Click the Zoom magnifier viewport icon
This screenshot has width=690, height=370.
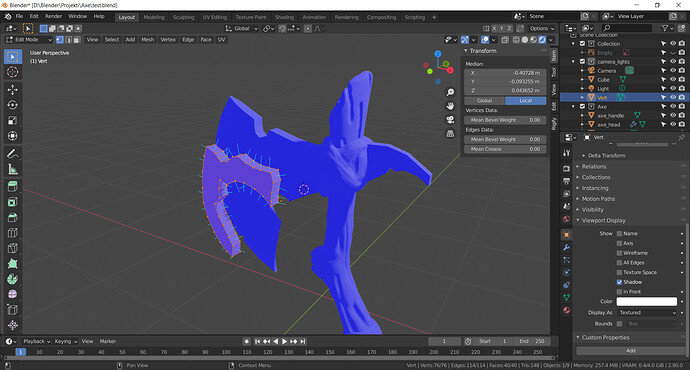pos(450,92)
